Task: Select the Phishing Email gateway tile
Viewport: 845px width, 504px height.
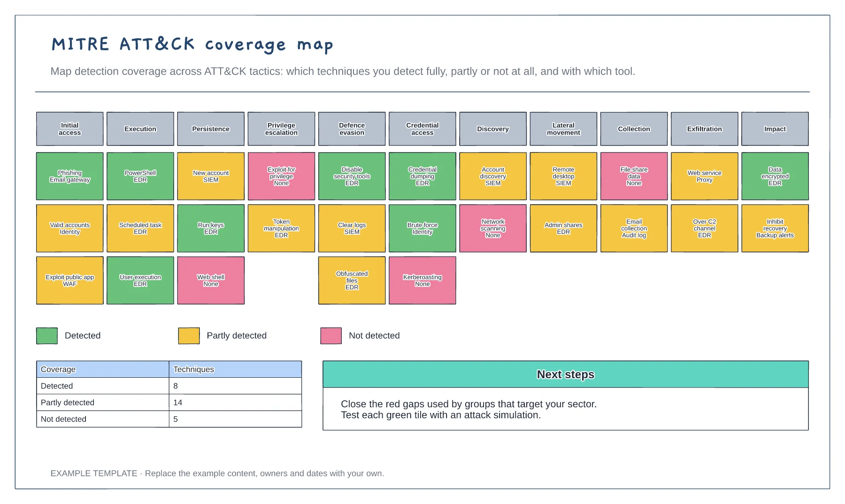Action: tap(70, 176)
